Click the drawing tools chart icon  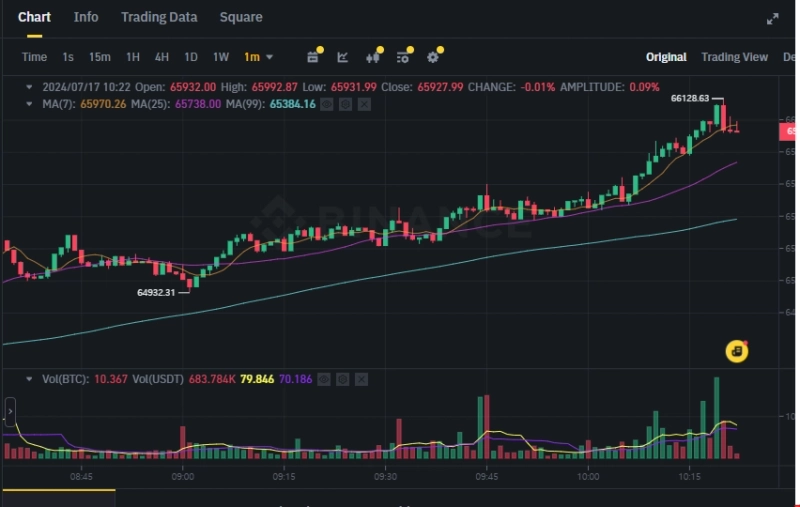pyautogui.click(x=343, y=57)
